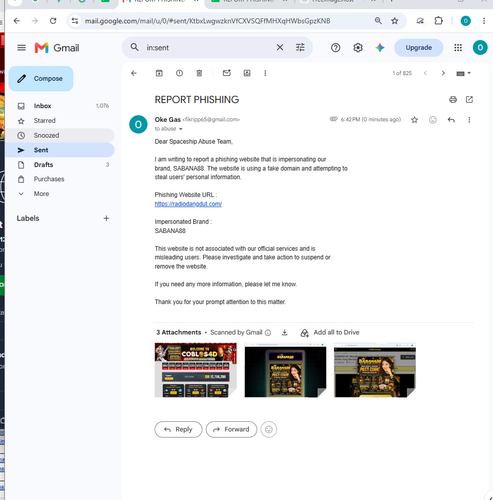This screenshot has width=493, height=500.
Task: Select the Sent folder
Action: pos(60,150)
